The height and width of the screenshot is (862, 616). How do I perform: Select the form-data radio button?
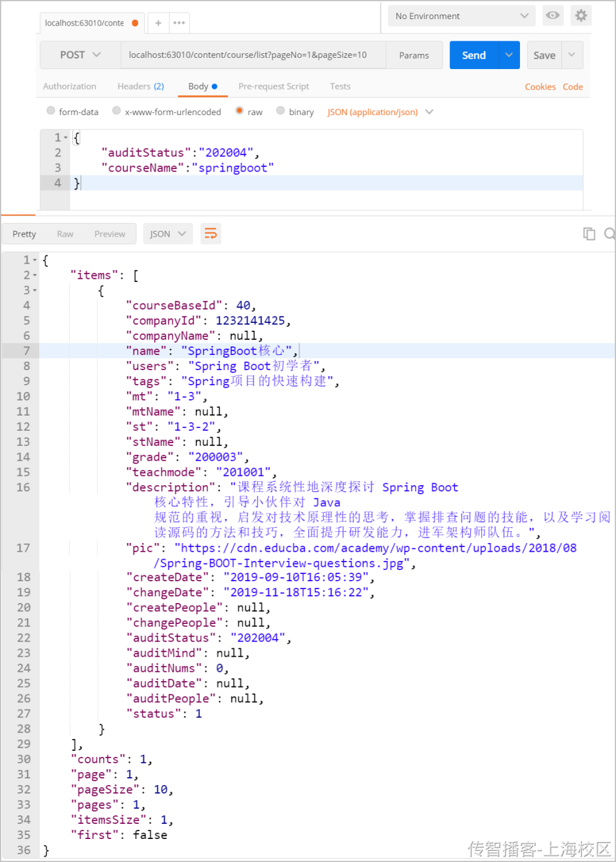click(x=51, y=110)
